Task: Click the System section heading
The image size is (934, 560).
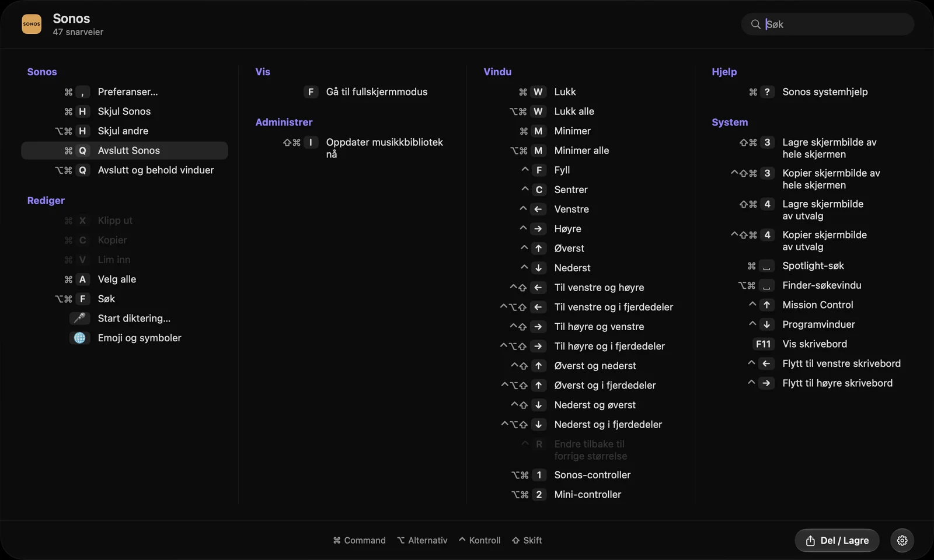Action: pyautogui.click(x=730, y=123)
